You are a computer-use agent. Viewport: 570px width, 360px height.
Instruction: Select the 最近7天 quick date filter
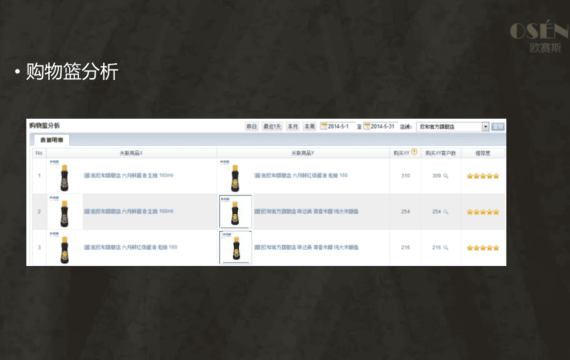(272, 127)
